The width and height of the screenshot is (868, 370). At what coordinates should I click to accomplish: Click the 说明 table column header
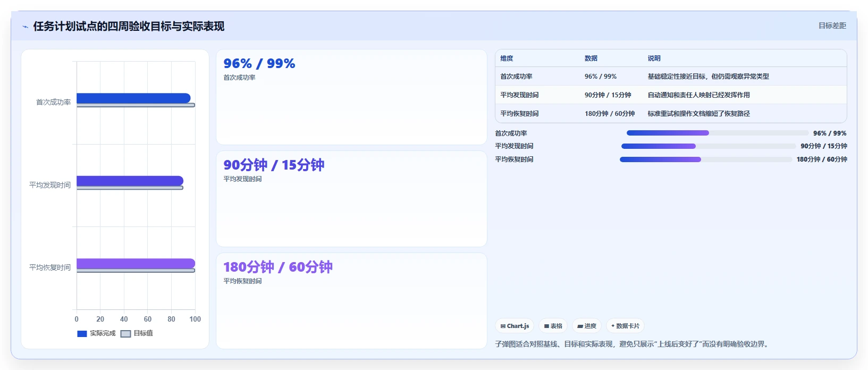tap(654, 58)
